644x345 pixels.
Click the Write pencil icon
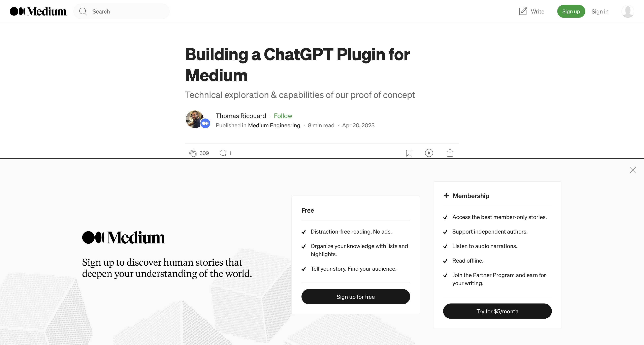coord(523,11)
